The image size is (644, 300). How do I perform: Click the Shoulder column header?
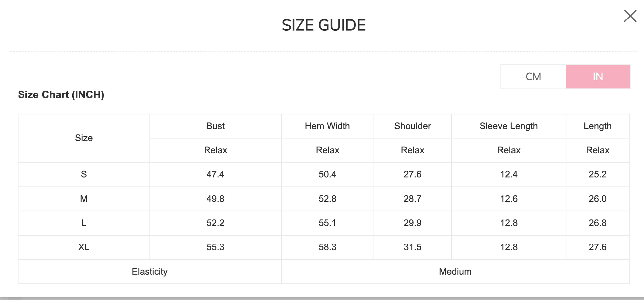point(412,126)
